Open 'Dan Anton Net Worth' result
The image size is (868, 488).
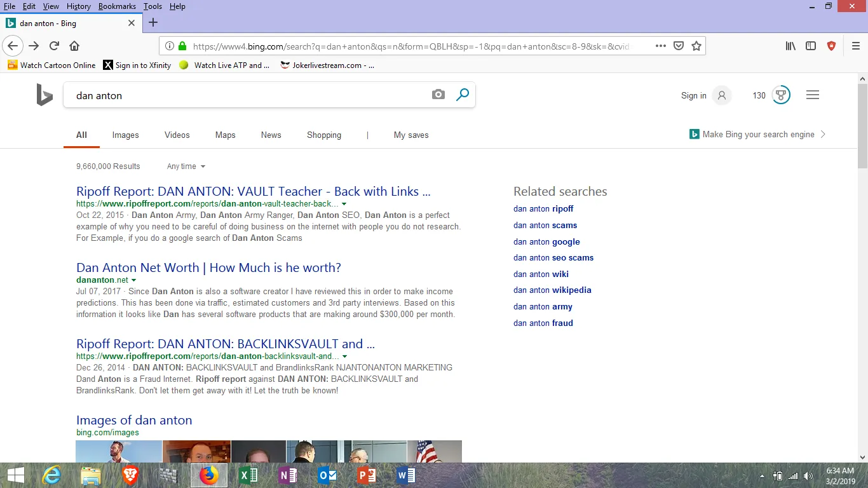(208, 268)
